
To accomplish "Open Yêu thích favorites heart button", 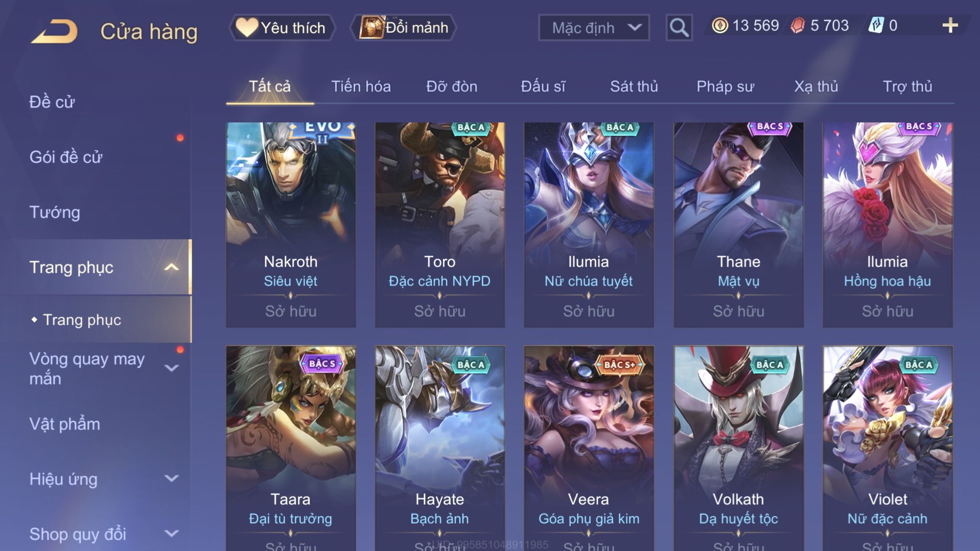I will click(x=282, y=28).
